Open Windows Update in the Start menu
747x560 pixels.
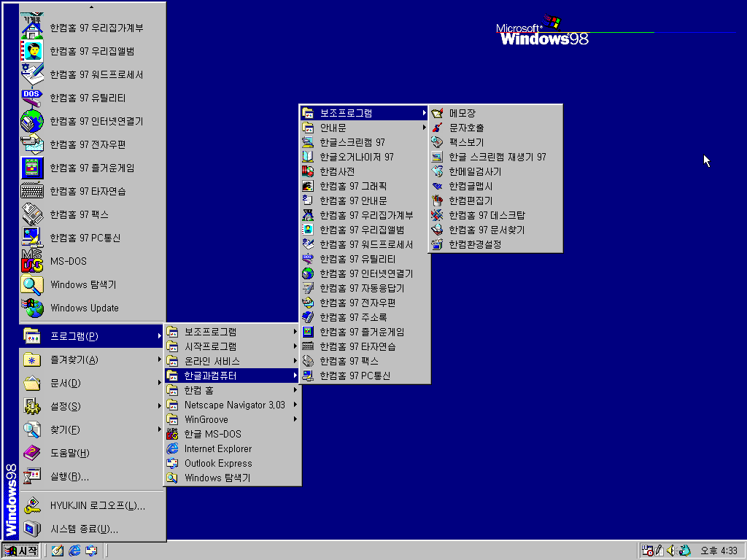(93, 308)
